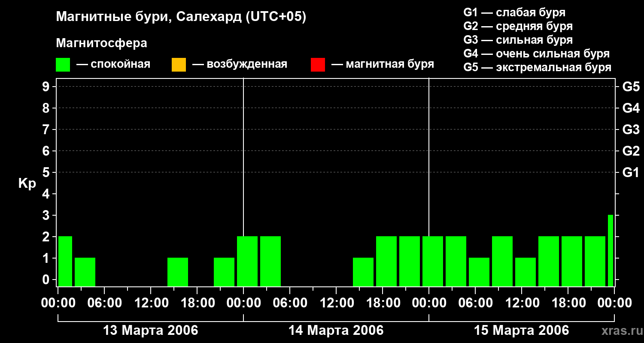The image size is (644, 343).
Task: Click the Kp 1 bar at 06:00 on 15 March
Action: [x=479, y=272]
